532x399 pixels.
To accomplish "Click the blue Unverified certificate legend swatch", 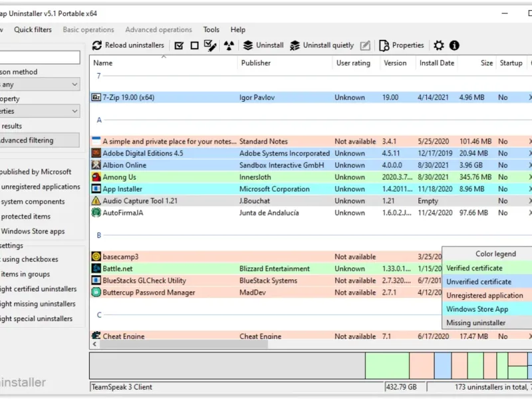I will [487, 282].
